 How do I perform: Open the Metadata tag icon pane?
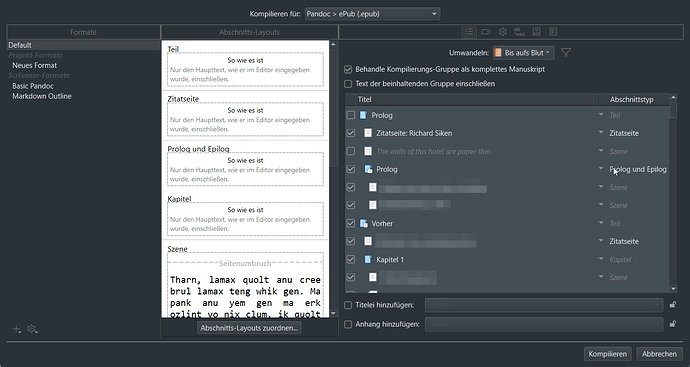click(x=486, y=32)
